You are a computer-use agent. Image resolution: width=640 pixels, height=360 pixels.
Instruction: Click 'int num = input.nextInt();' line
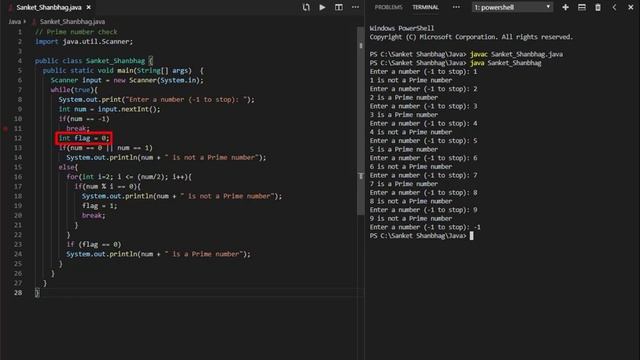(x=109, y=109)
